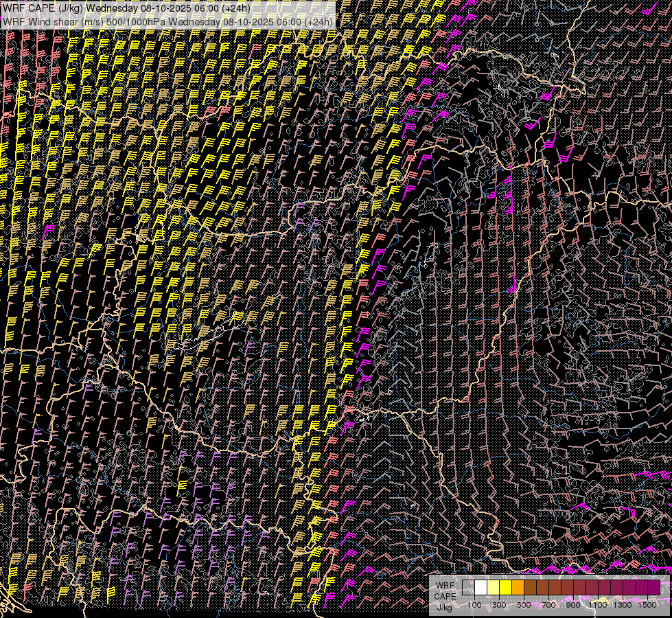Select the orange CAPE legend swatch
The height and width of the screenshot is (618, 672).
point(518,587)
